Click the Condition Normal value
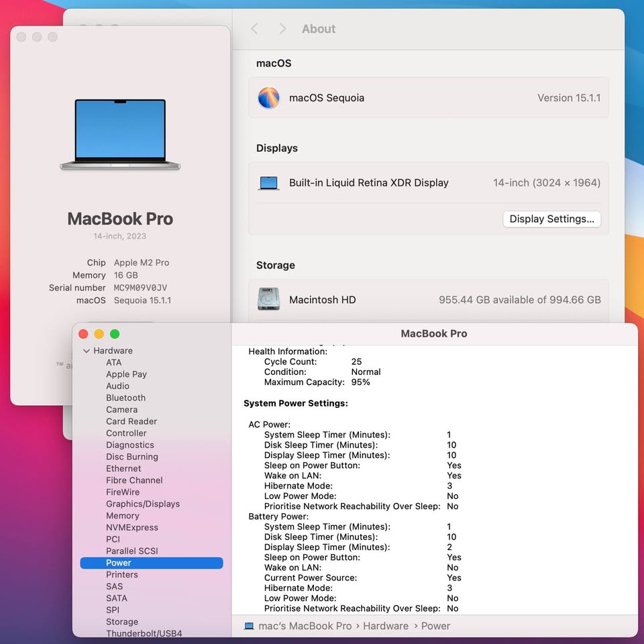This screenshot has width=644, height=644. [x=366, y=372]
